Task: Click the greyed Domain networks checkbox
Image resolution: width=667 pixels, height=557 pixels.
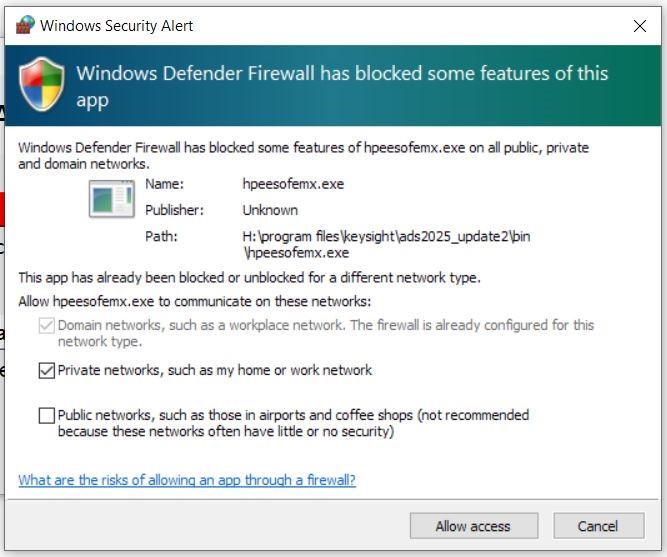Action: tap(47, 326)
